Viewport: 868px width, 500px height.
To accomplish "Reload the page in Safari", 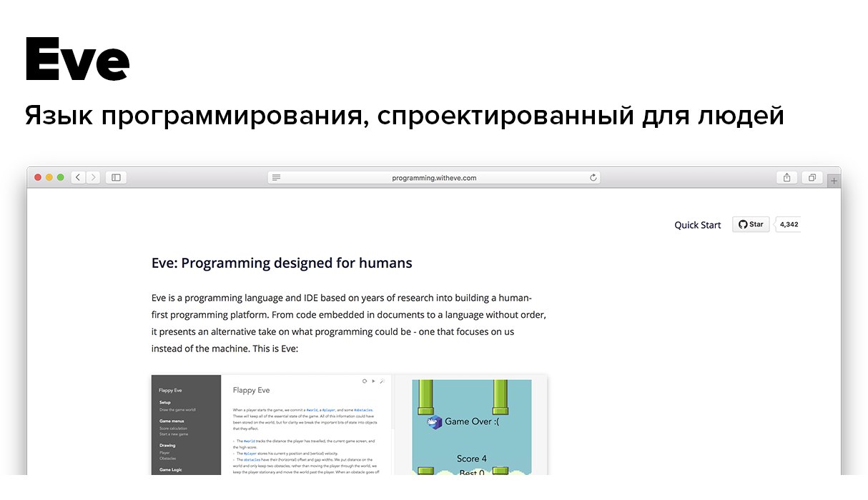I will coord(593,178).
